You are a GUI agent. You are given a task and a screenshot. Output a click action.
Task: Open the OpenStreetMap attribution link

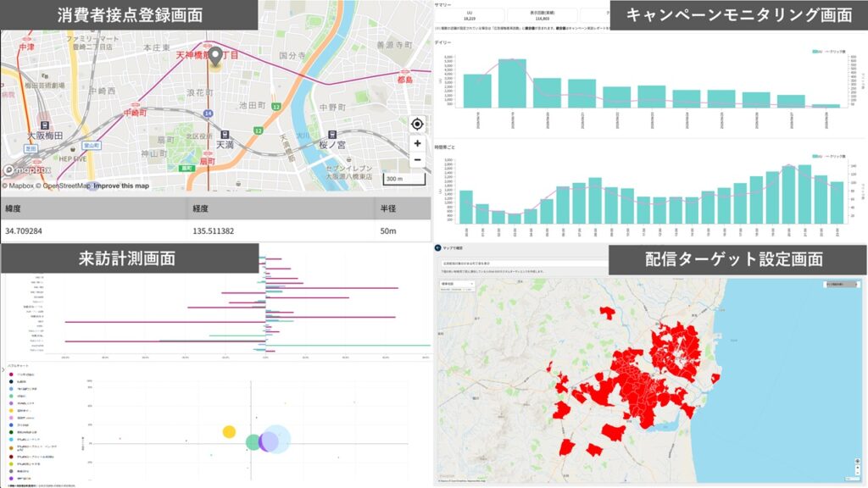pyautogui.click(x=63, y=186)
